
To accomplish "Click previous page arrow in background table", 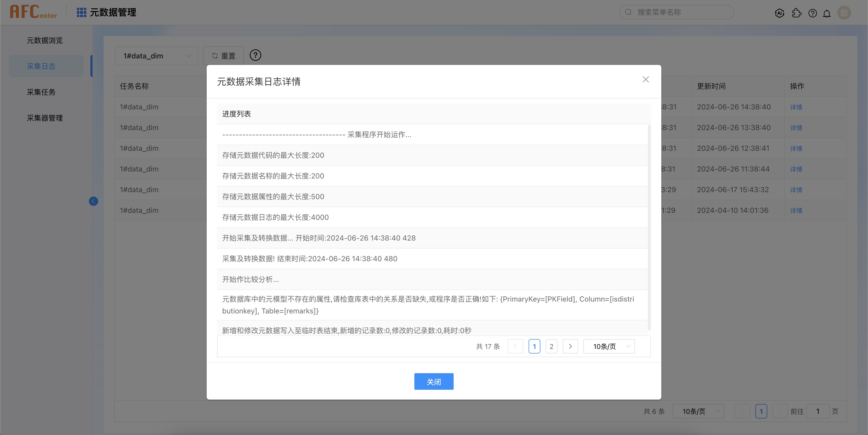I will (742, 411).
